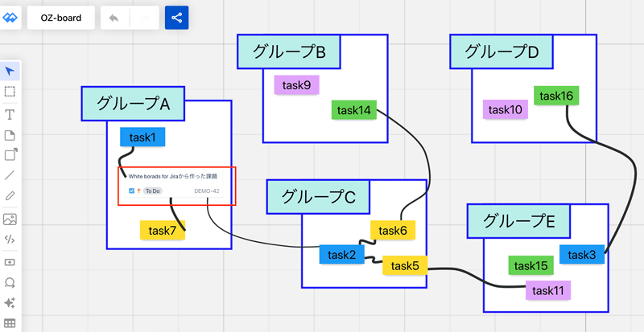Select the task16 sticky note

[x=556, y=96]
